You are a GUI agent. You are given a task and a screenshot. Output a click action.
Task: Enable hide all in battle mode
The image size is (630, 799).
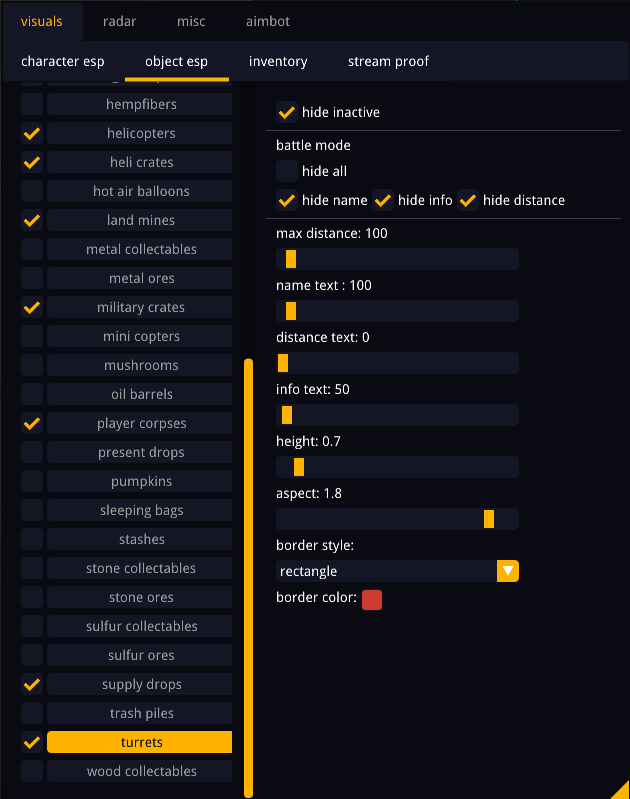pos(287,171)
